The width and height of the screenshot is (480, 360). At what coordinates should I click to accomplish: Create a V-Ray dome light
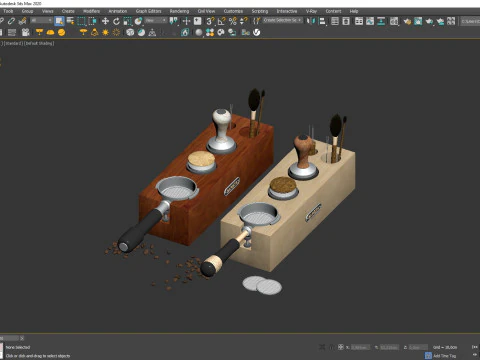[50, 32]
